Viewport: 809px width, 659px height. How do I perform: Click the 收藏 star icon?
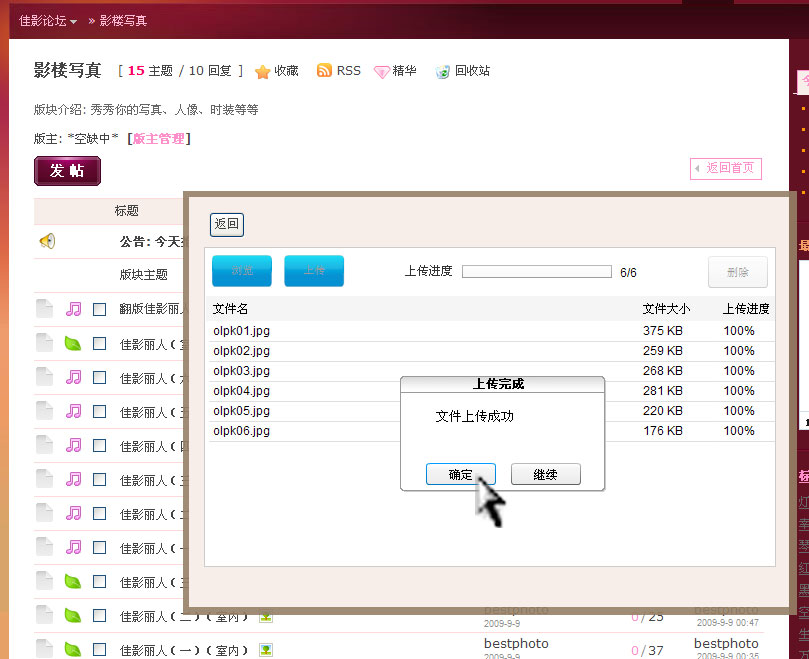263,72
